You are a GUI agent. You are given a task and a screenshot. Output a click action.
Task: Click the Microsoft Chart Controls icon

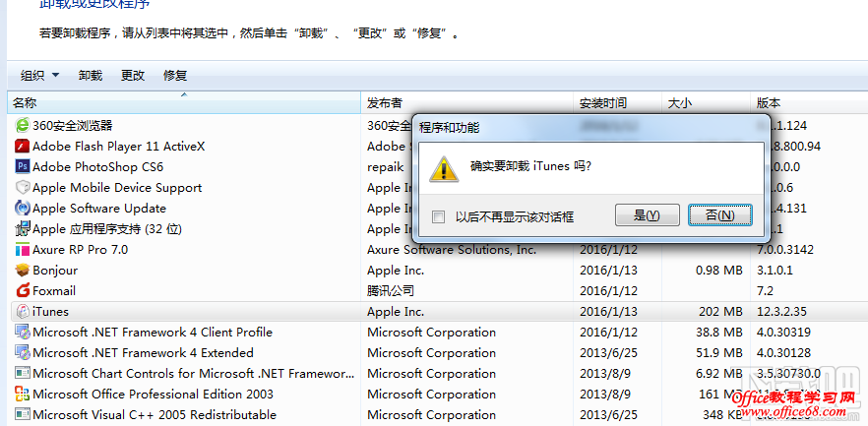22,374
